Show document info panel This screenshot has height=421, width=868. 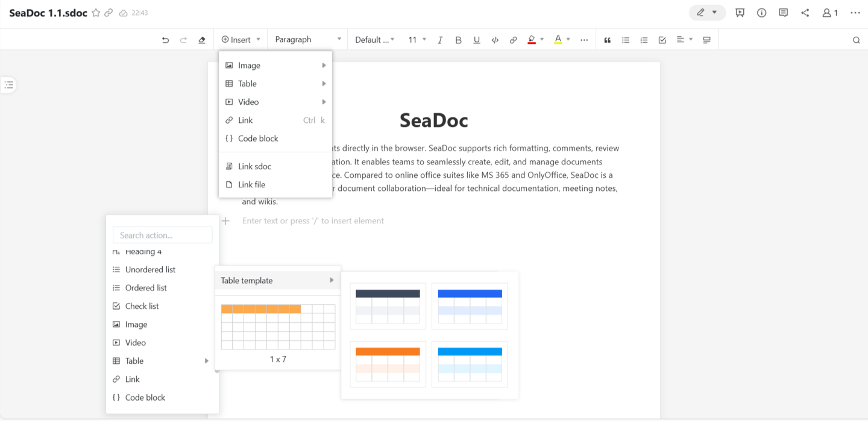[x=762, y=13]
